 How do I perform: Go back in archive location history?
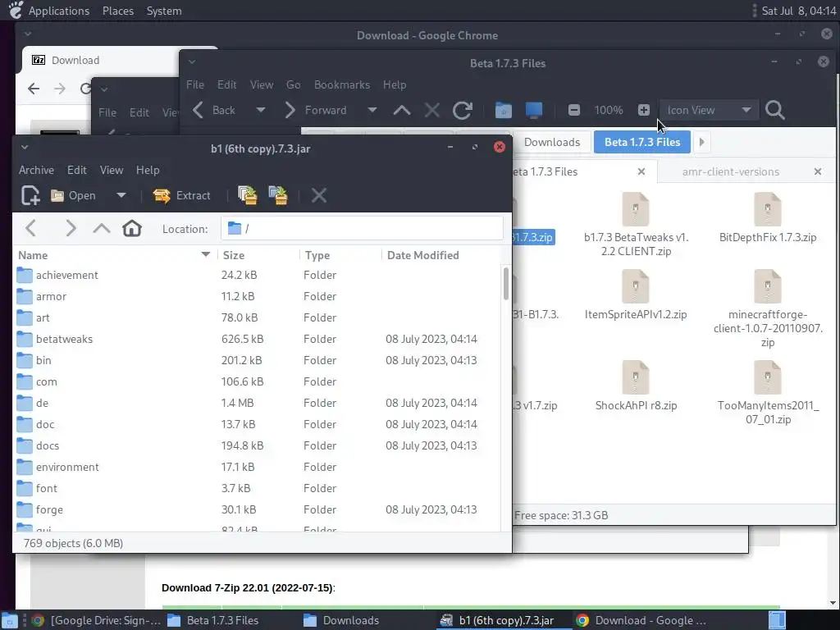31,228
